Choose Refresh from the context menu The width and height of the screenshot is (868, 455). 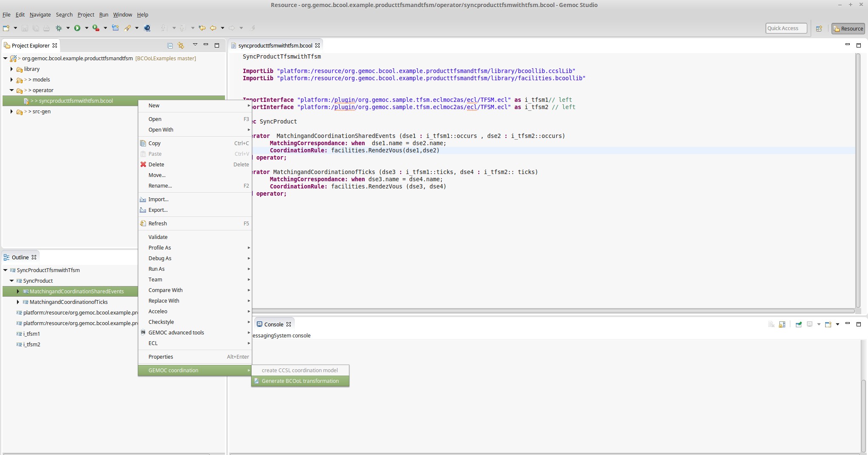(157, 223)
